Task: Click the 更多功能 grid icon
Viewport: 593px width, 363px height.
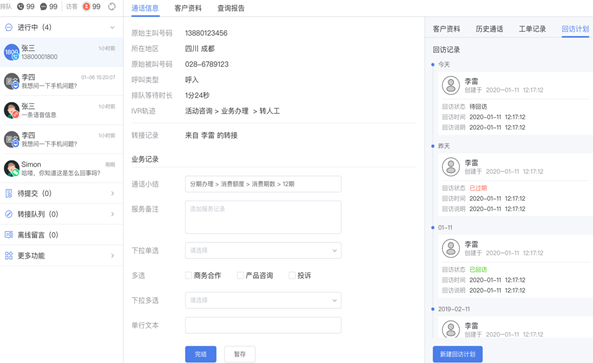Action: (9, 256)
